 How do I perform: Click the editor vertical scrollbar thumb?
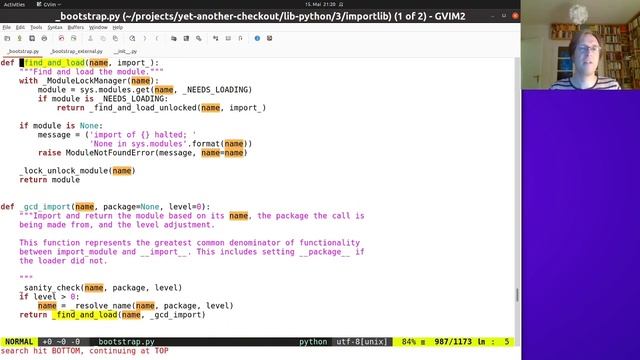click(517, 294)
